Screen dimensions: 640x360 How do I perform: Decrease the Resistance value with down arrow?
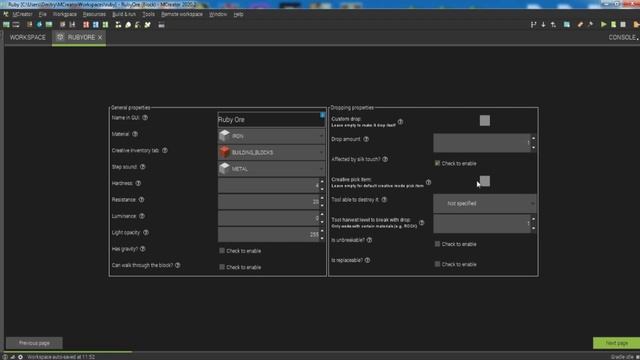pyautogui.click(x=322, y=205)
